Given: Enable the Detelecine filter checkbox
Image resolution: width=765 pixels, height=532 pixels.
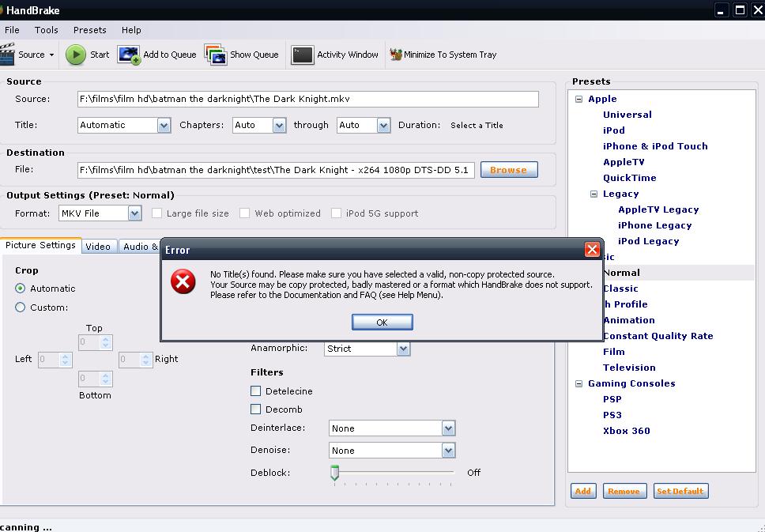Looking at the screenshot, I should click(x=255, y=391).
